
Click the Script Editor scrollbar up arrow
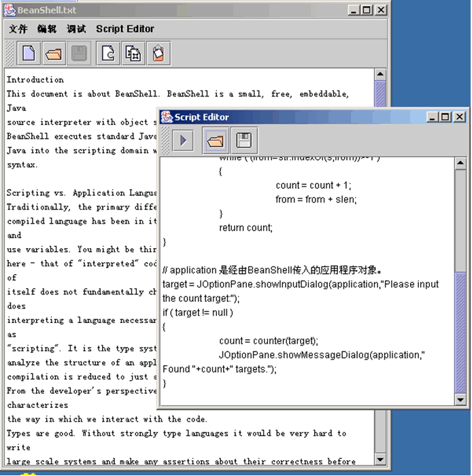tap(460, 163)
